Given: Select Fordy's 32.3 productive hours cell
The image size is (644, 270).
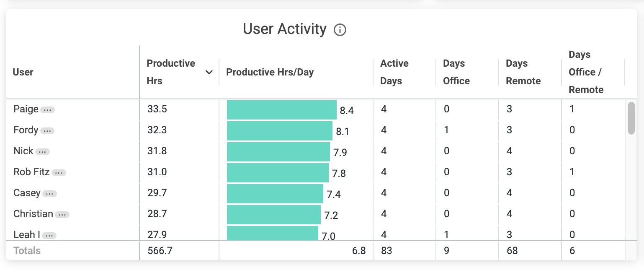Looking at the screenshot, I should 157,130.
